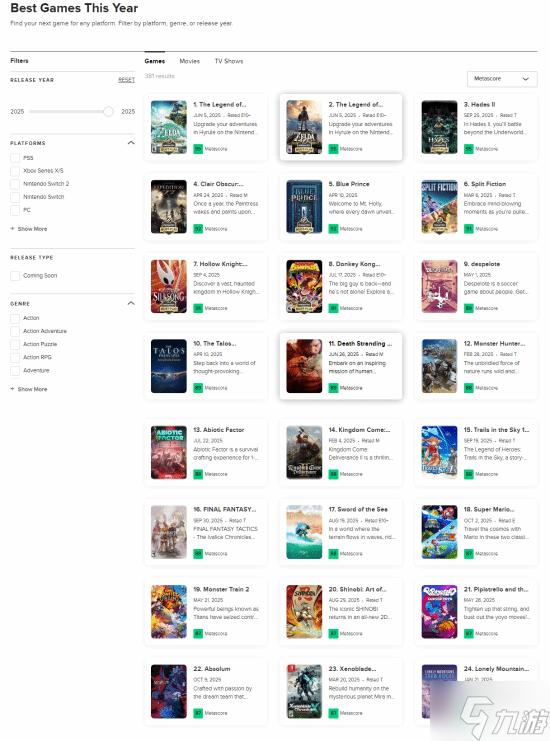Click plus icon beside platforms Show More
The height and width of the screenshot is (741, 550).
tap(12, 229)
